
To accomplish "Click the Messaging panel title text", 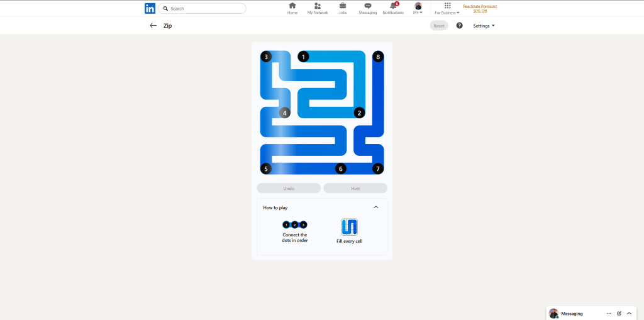I will [572, 314].
